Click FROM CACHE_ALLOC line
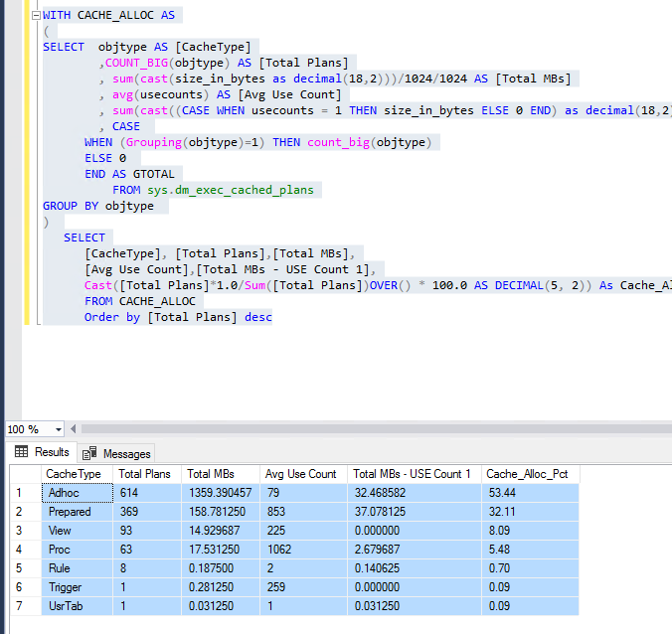 [140, 301]
